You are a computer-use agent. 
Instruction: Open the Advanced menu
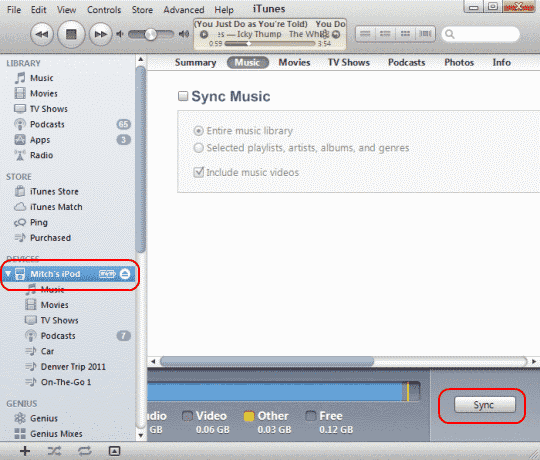click(184, 10)
